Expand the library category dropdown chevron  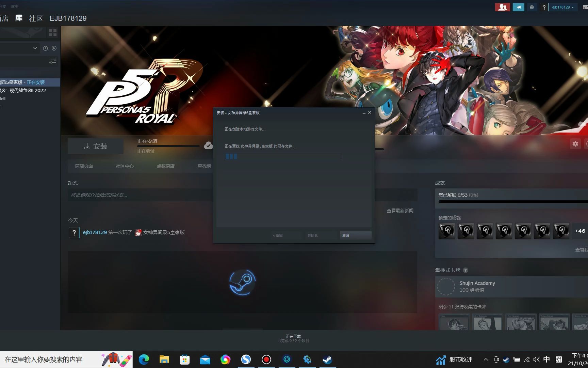tap(35, 48)
